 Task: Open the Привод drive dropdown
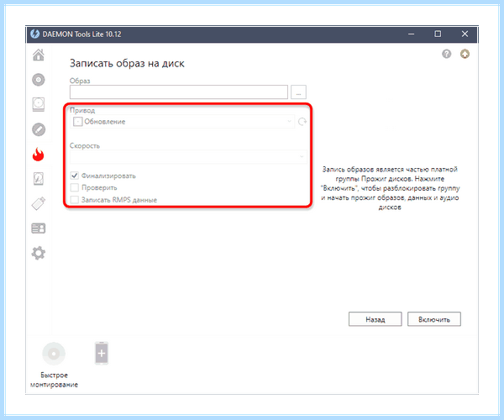[x=182, y=122]
